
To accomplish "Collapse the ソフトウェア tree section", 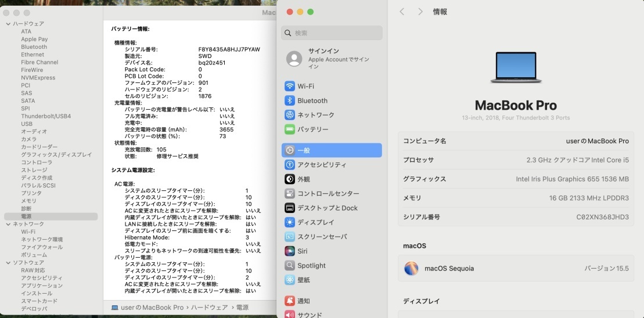I will point(8,263).
